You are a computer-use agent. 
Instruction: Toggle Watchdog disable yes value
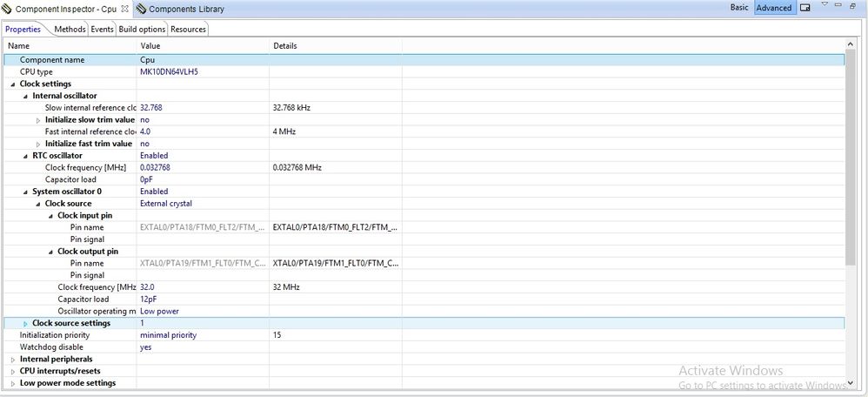203,347
